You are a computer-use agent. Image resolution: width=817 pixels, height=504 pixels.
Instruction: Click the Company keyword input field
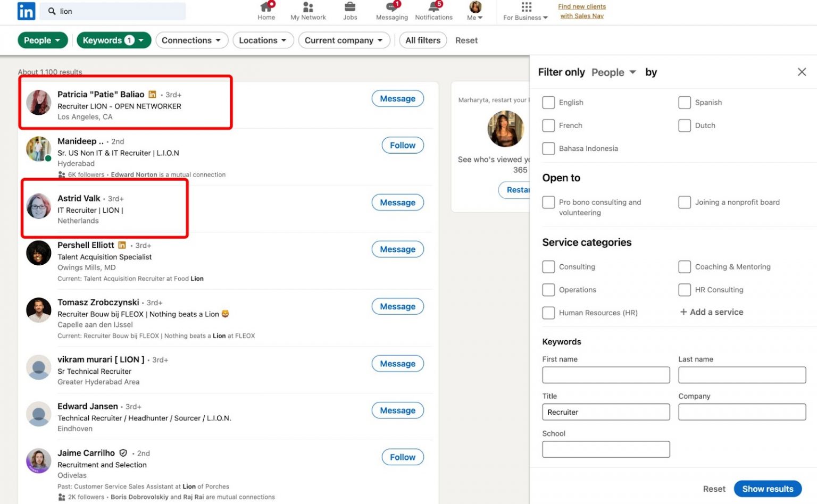coord(741,412)
